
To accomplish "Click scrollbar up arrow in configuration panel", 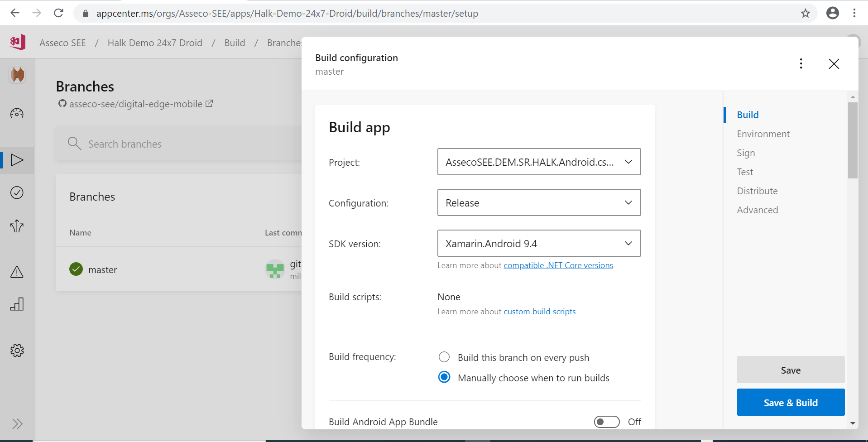I will point(853,97).
